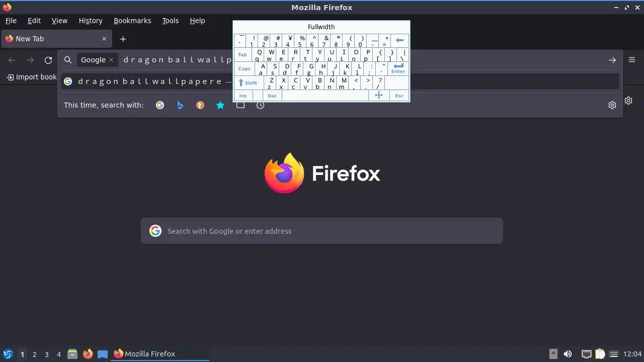Open the Help menu
The height and width of the screenshot is (362, 644).
point(197,21)
